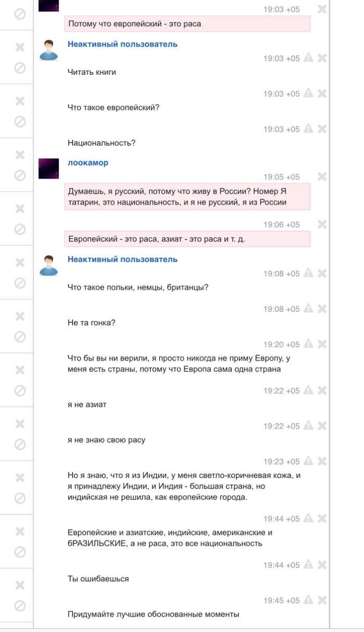Flag the "Что такое польки, немцы" message
The image size is (364, 632).
tap(308, 274)
